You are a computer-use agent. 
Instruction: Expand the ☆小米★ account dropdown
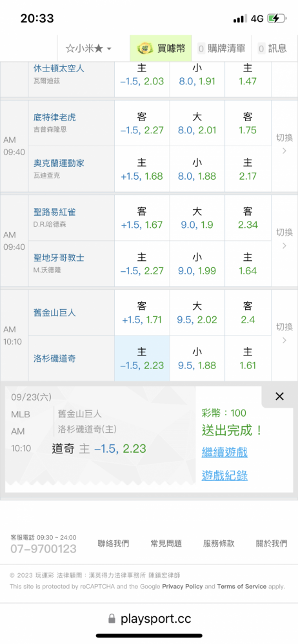pos(89,48)
